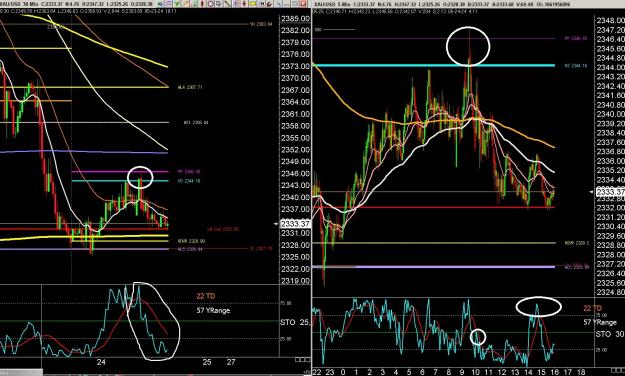Click the 2319.00 price axis label
This screenshot has width=625, height=376.
(295, 281)
